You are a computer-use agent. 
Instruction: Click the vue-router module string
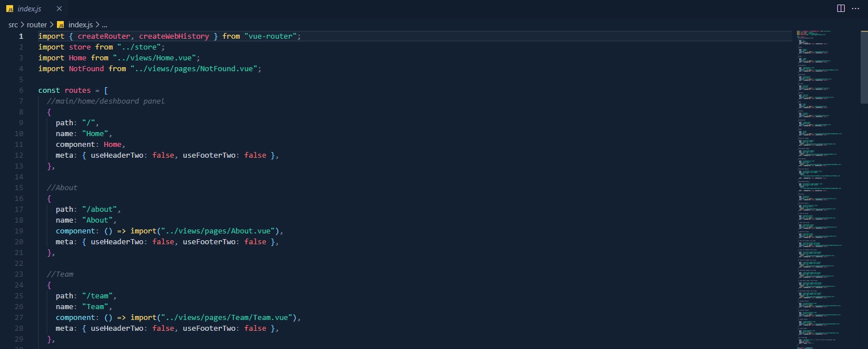coord(271,36)
